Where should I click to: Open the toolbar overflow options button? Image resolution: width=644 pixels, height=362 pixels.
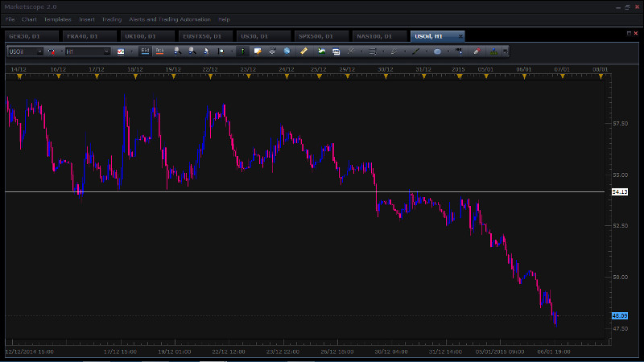506,51
